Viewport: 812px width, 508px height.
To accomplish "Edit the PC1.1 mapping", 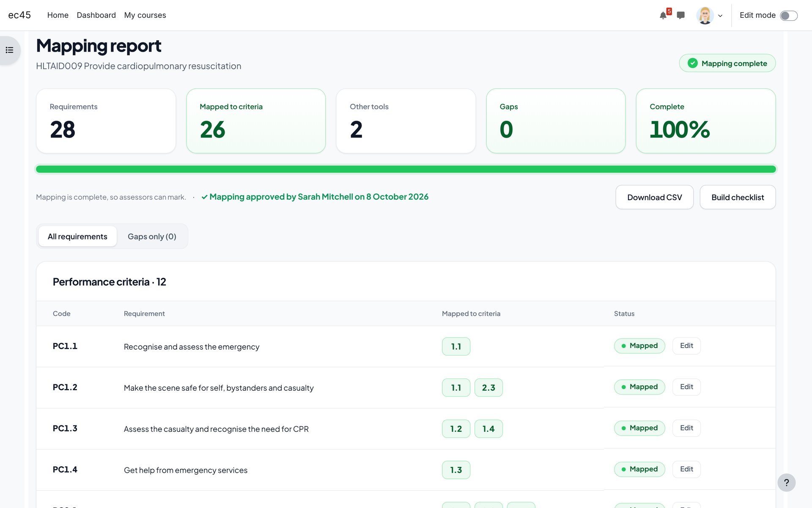I will click(x=686, y=346).
